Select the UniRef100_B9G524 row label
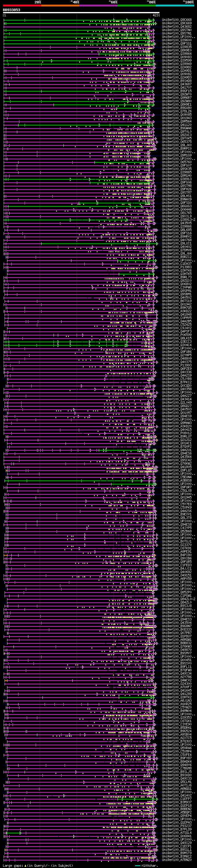This screenshot has width=197, height=868. pyautogui.click(x=177, y=731)
